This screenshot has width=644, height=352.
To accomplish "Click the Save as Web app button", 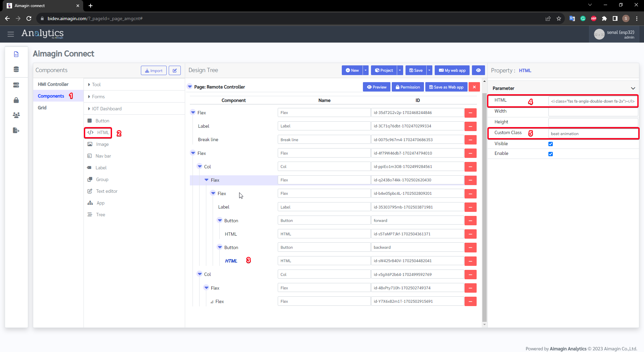I will [446, 87].
